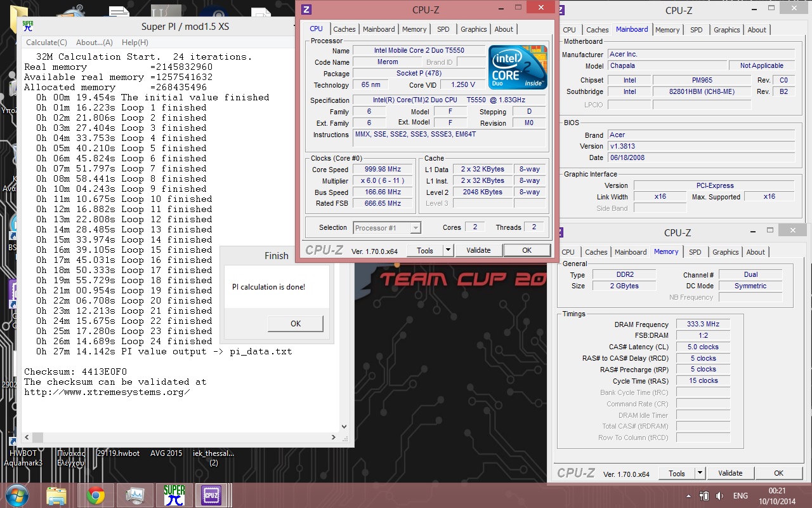Click the Super PI title bar icon
812x508 pixels.
28,26
